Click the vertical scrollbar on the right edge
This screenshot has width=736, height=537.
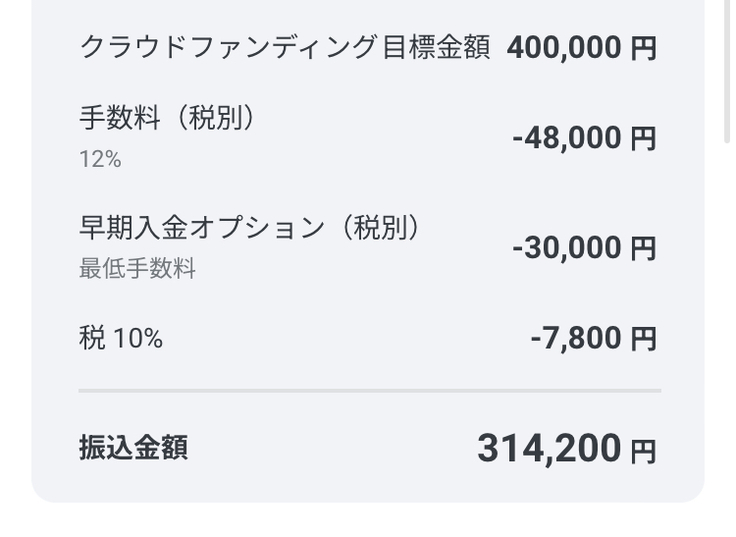pyautogui.click(x=727, y=70)
